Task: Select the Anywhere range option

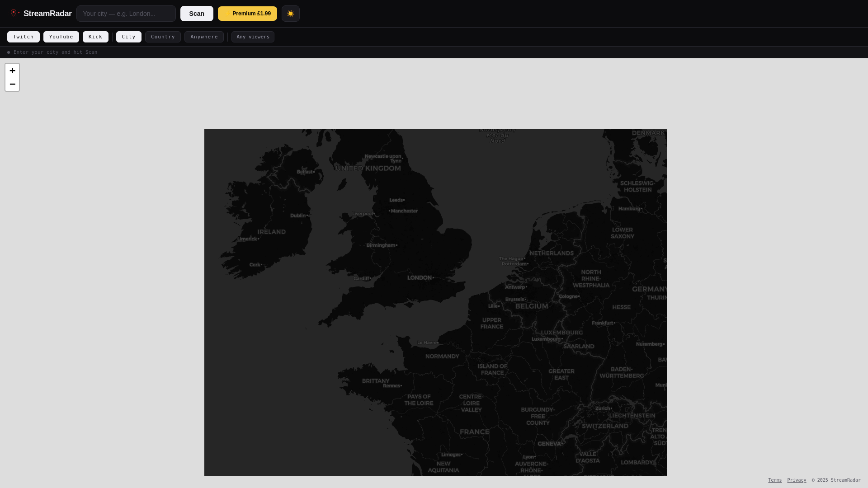Action: (x=204, y=37)
